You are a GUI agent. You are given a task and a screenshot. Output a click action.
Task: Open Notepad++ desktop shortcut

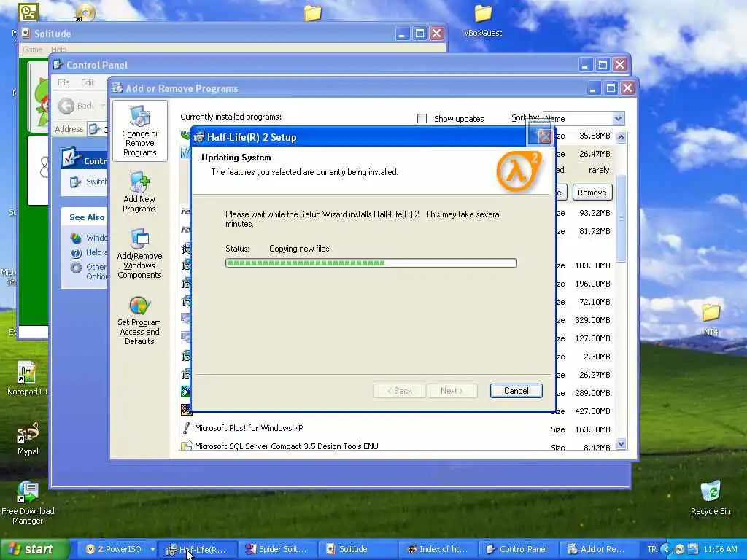coord(27,378)
